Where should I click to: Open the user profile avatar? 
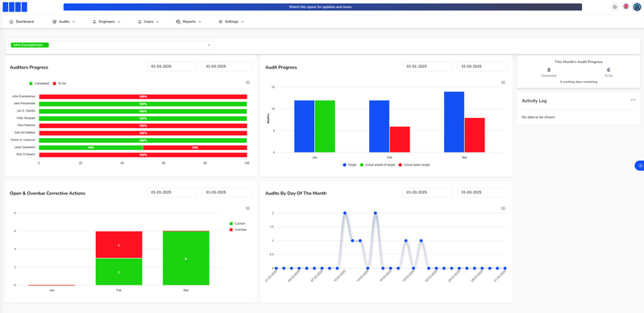coord(637,7)
